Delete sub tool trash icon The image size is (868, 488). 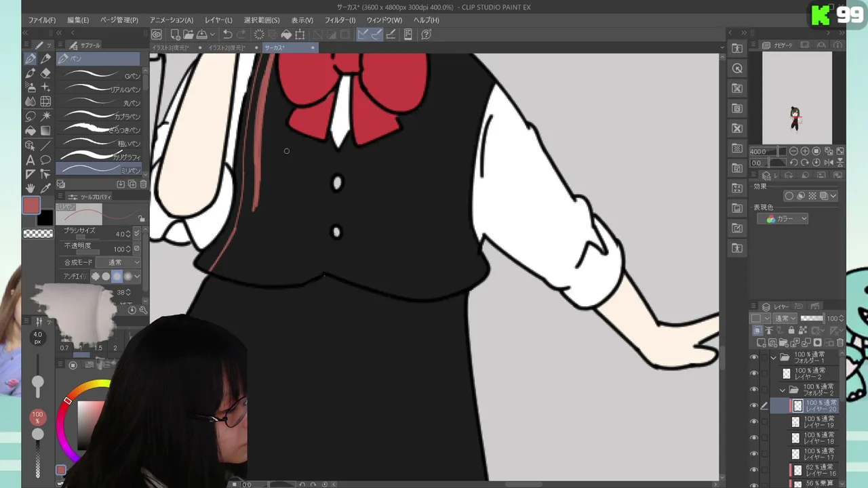tap(143, 184)
